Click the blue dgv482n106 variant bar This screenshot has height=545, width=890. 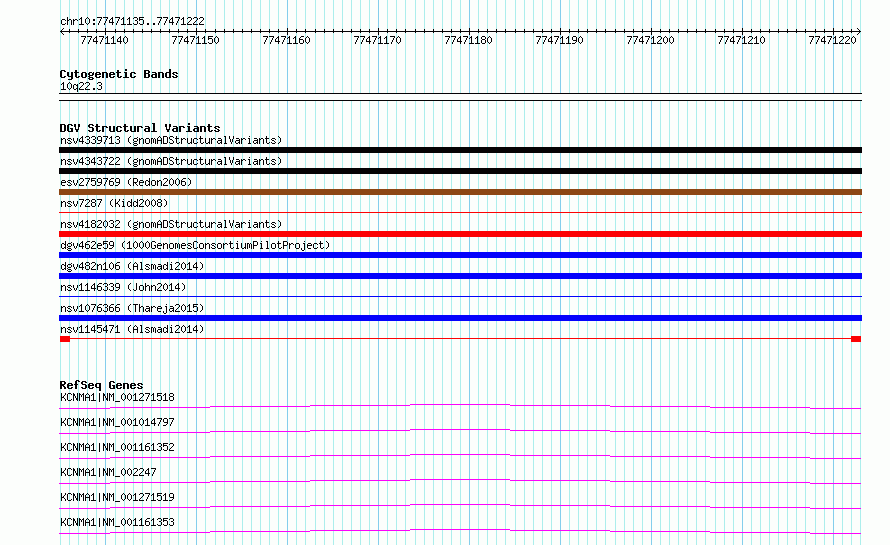coord(460,276)
